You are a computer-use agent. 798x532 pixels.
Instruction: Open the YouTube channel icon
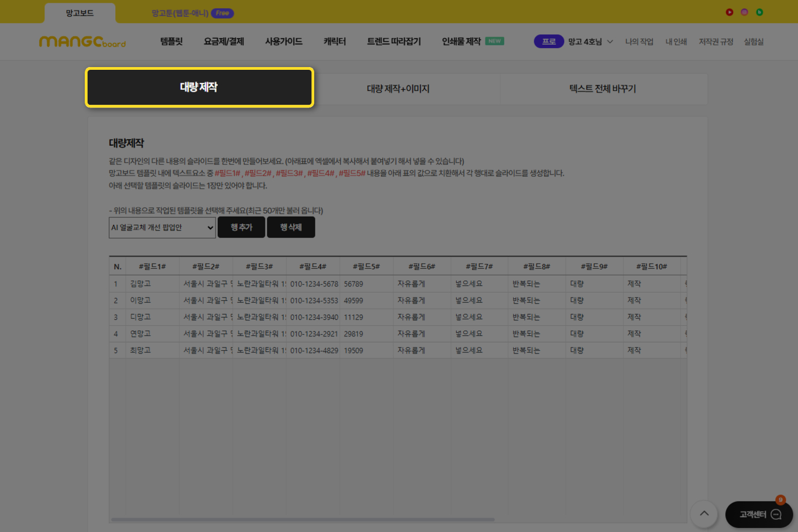click(x=729, y=12)
